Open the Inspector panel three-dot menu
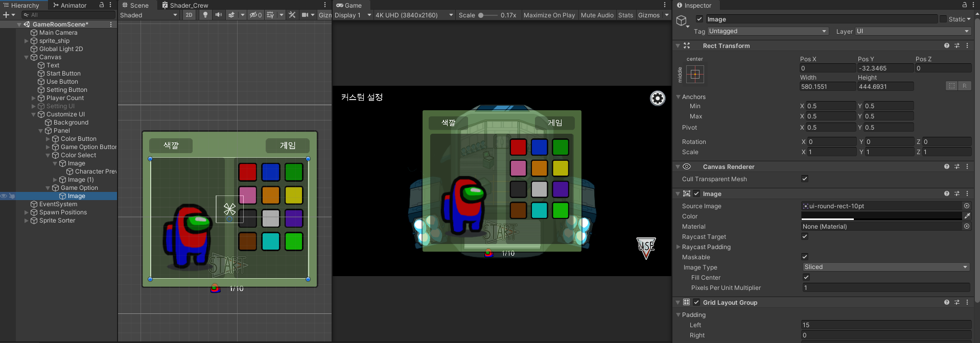980x343 pixels. click(973, 5)
